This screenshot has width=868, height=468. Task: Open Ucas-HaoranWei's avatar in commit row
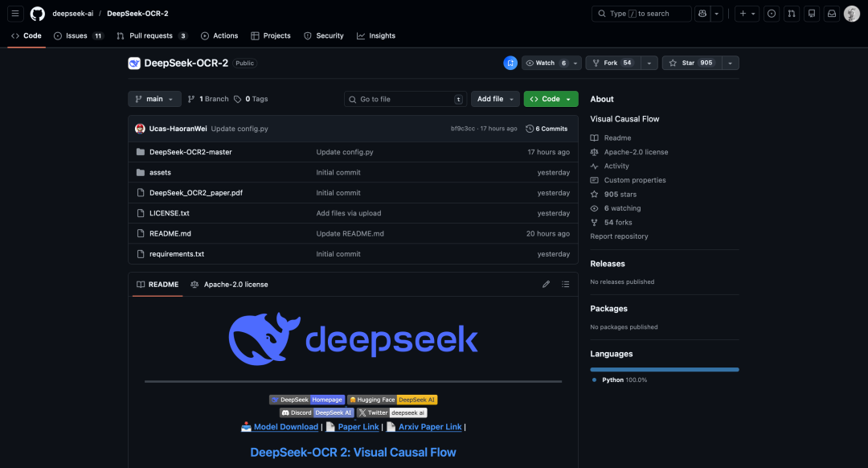tap(140, 129)
